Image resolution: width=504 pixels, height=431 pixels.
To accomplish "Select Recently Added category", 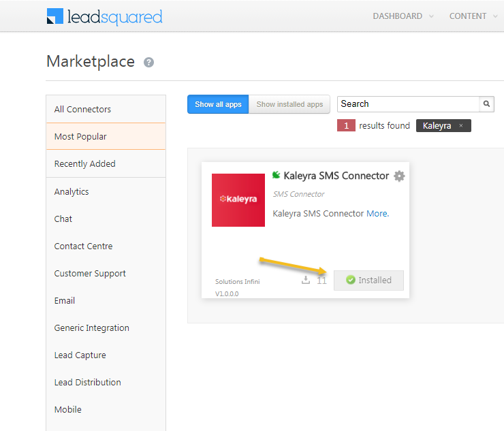I will click(106, 164).
